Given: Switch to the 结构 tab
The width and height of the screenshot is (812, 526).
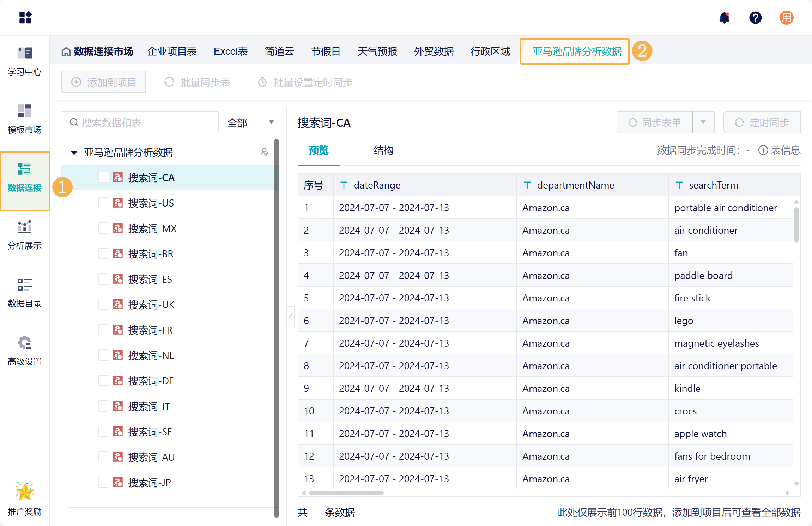Looking at the screenshot, I should pyautogui.click(x=383, y=150).
